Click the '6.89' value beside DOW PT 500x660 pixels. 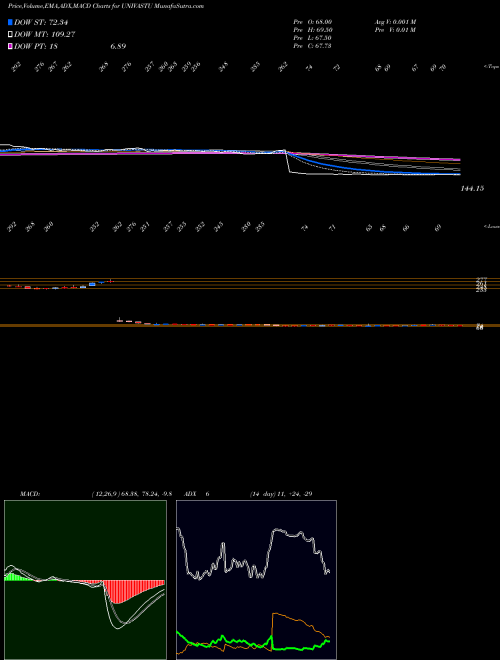[x=118, y=46]
